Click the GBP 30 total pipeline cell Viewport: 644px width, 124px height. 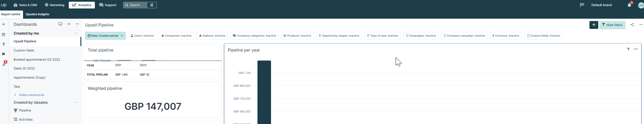click(x=144, y=75)
